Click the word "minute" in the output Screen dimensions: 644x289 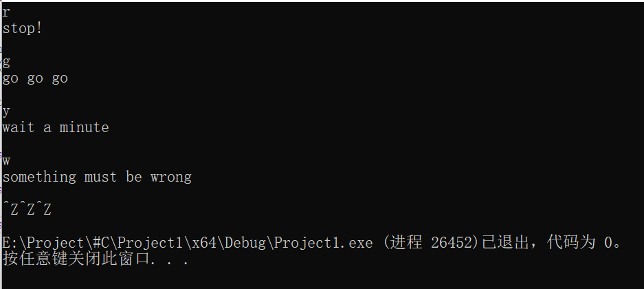84,127
